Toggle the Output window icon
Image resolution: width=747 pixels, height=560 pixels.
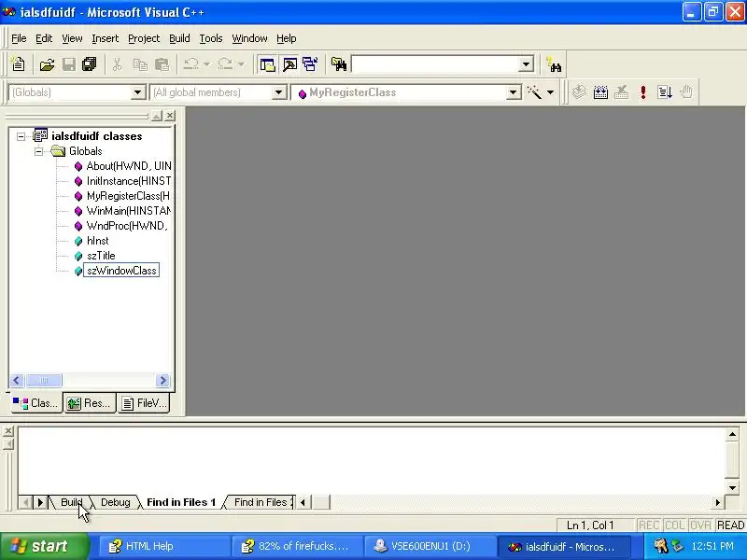coord(289,64)
